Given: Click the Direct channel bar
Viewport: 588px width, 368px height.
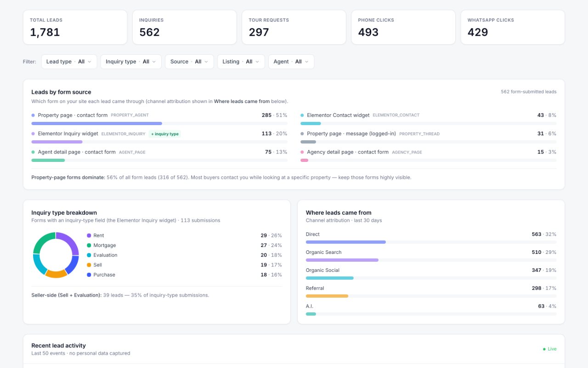Looking at the screenshot, I should (431, 242).
